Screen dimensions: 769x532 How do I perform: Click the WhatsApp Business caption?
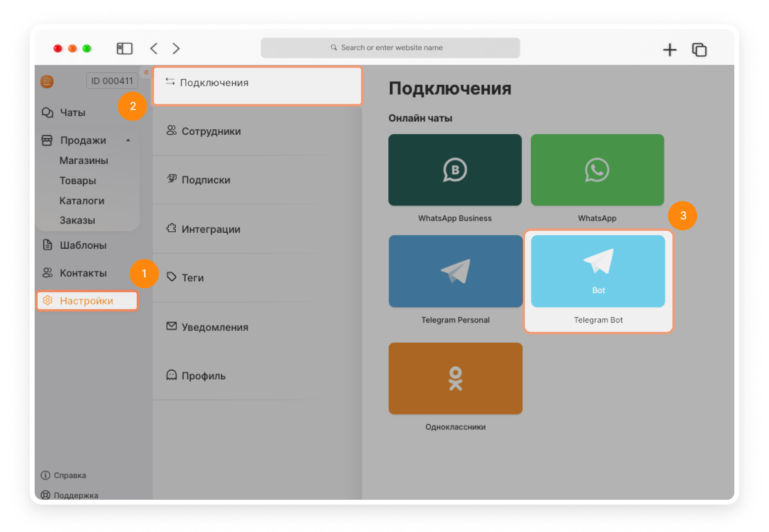[x=455, y=218]
